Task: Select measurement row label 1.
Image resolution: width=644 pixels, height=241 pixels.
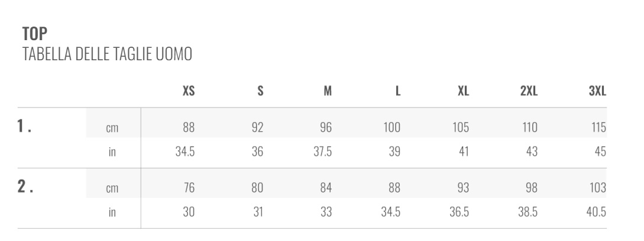Action: [24, 126]
